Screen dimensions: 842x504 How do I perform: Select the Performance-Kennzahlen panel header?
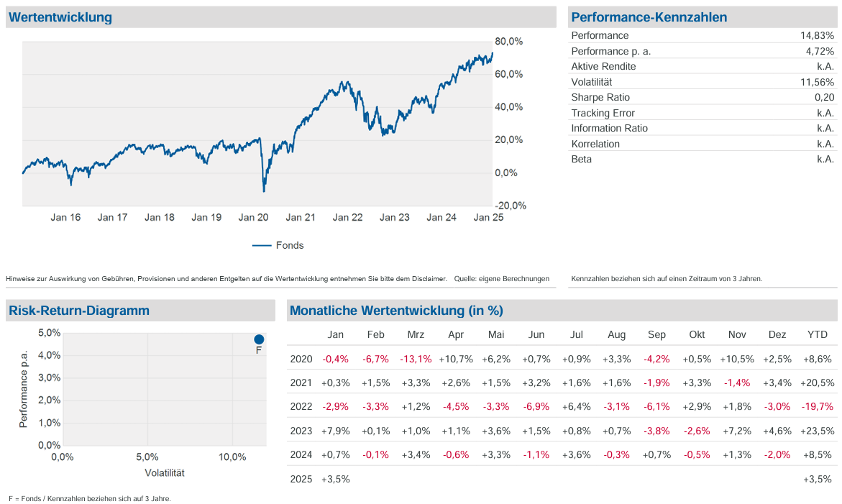649,17
